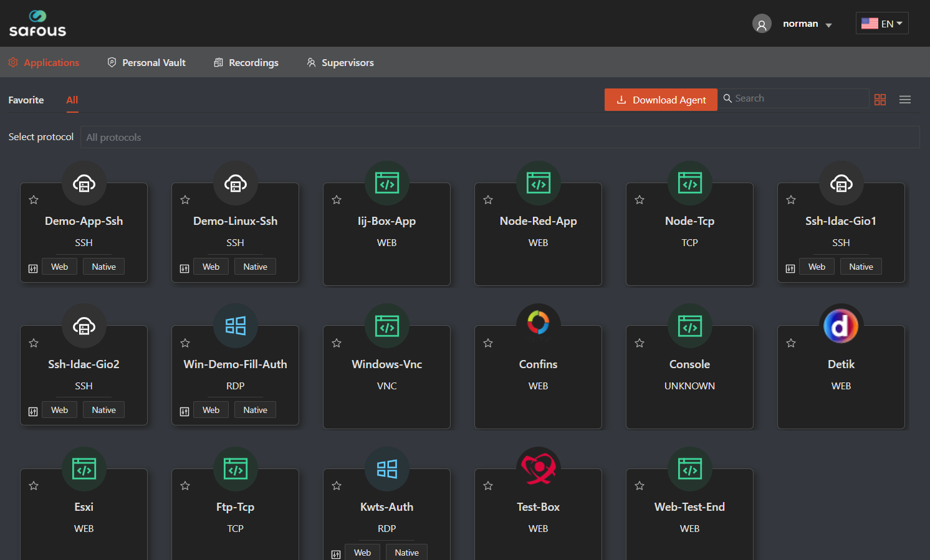
Task: Open the Confins app icon
Action: (x=538, y=323)
